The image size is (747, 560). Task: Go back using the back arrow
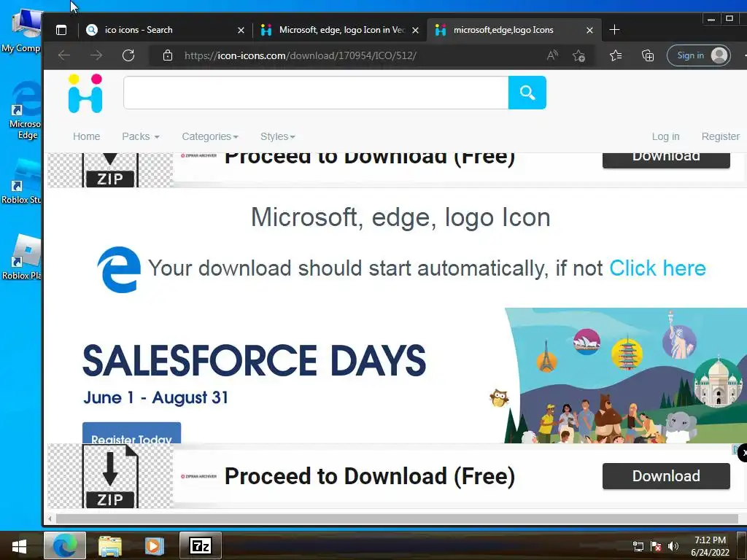[64, 55]
